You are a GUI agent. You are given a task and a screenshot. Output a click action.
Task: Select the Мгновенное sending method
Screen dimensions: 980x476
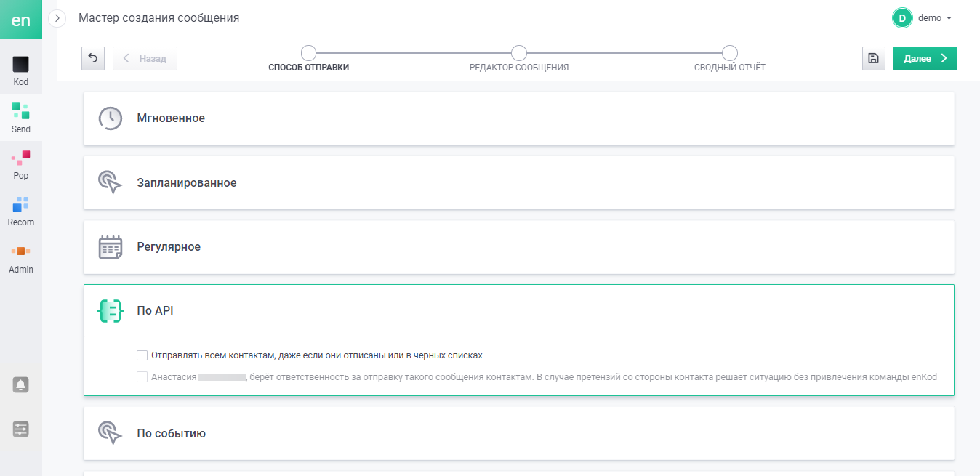click(519, 118)
